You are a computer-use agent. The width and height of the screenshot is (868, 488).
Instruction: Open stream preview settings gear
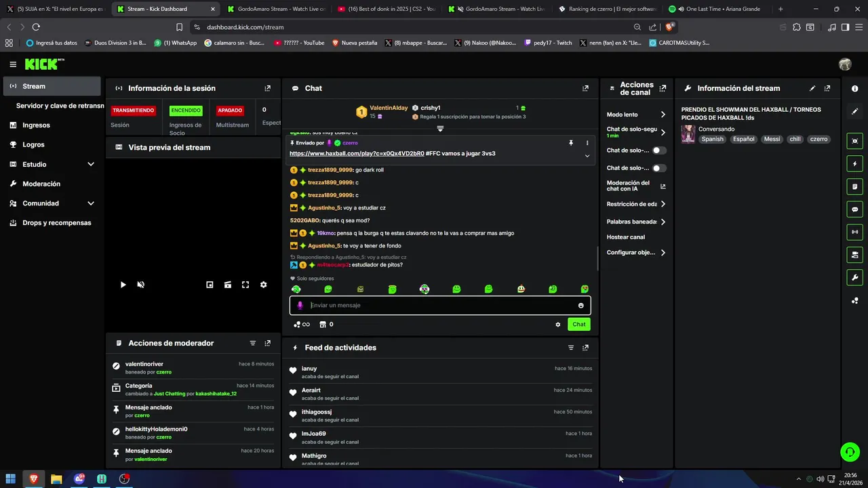click(x=264, y=285)
